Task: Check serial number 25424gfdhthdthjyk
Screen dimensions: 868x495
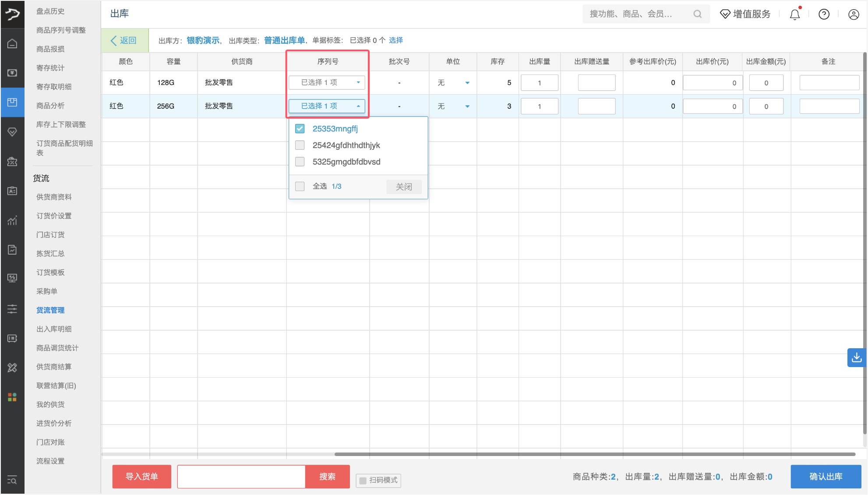Action: (x=300, y=145)
